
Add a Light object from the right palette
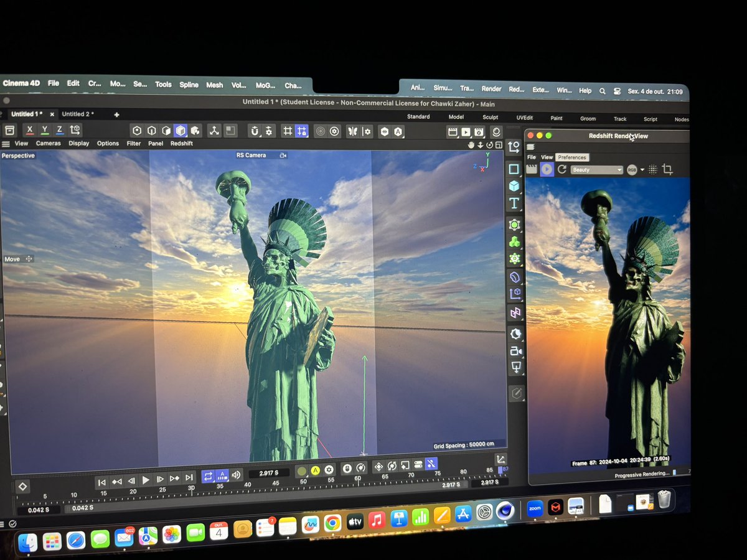515,367
